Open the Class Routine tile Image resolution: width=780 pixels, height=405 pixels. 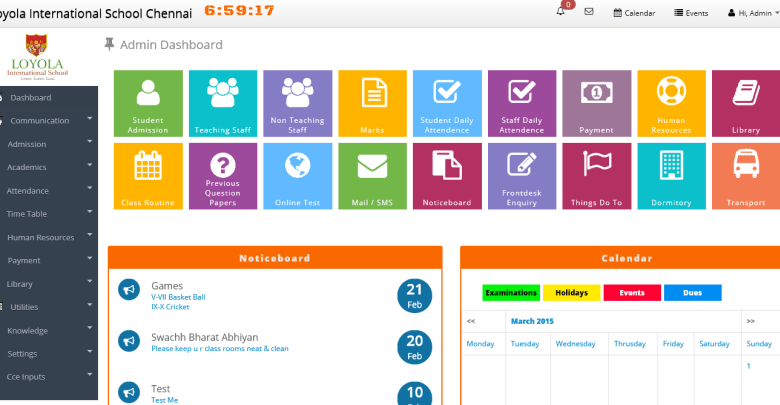click(148, 177)
